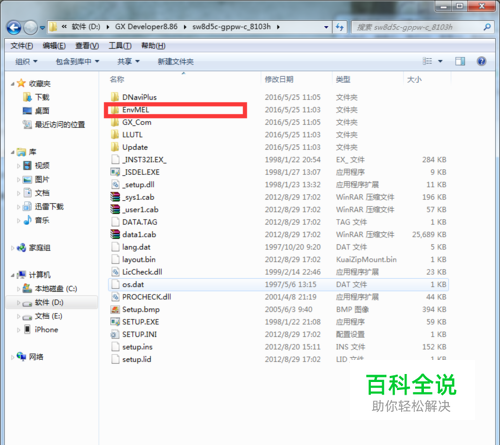
Task: Select the SETUP.INI settings icon
Action: click(x=115, y=334)
